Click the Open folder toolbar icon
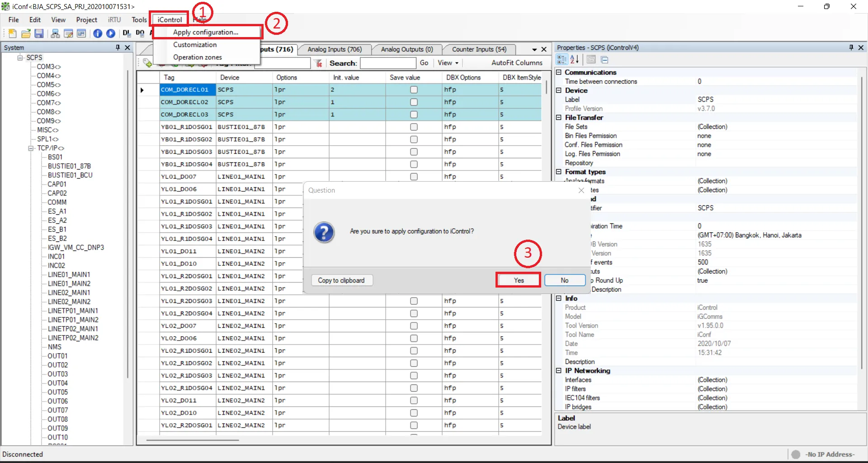 point(26,33)
